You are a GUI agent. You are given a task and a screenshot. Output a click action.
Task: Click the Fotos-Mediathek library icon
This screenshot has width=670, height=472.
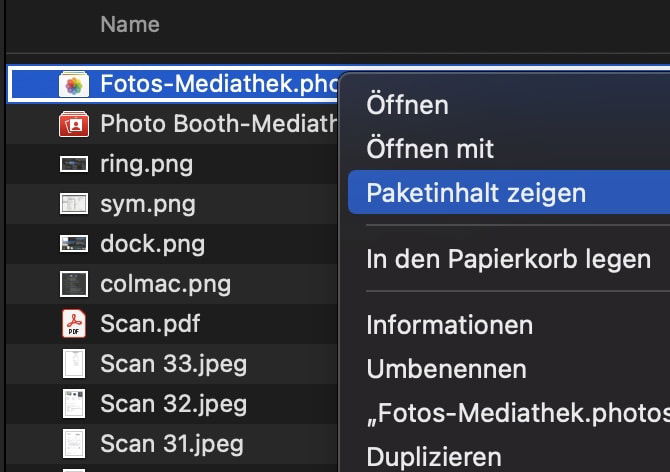74,84
